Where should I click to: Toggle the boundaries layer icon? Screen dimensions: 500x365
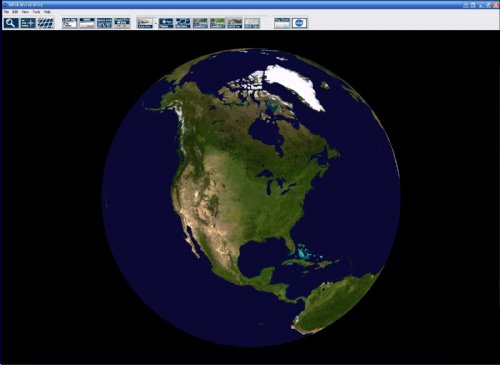click(x=183, y=23)
